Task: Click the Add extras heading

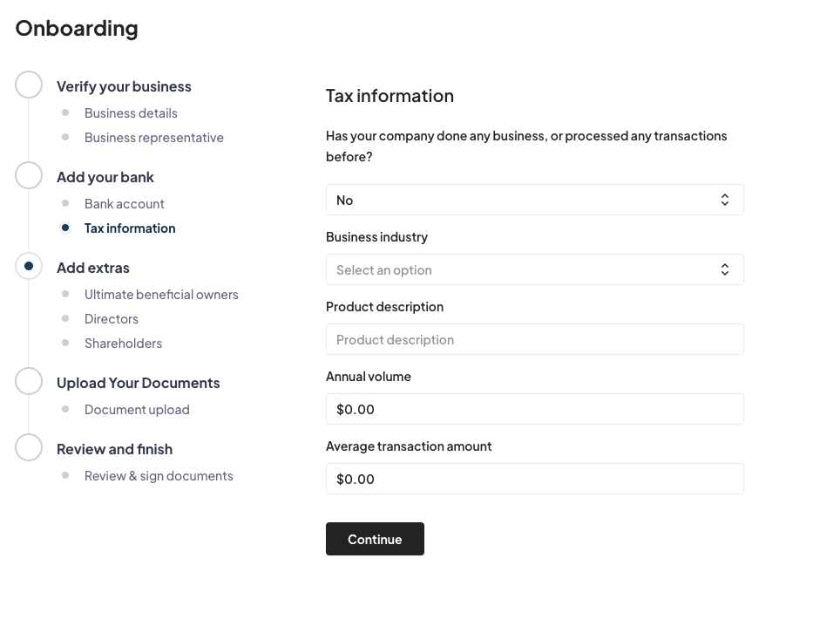Action: pos(93,268)
